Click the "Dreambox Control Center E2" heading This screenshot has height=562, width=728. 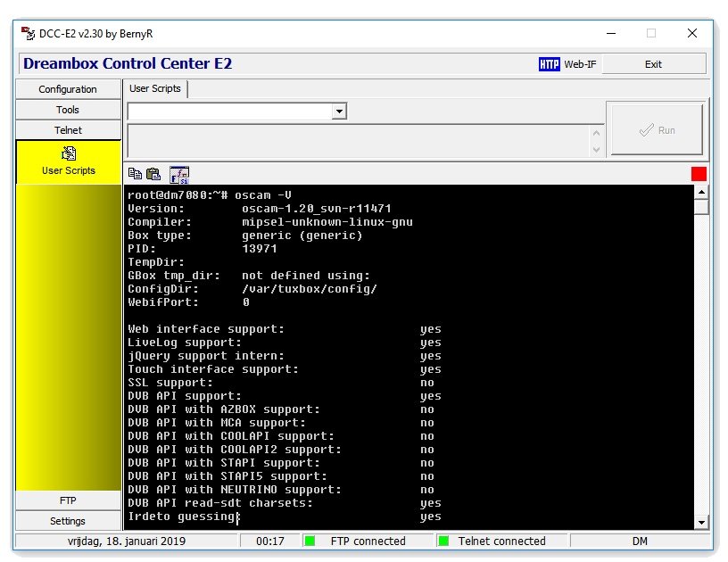(128, 63)
